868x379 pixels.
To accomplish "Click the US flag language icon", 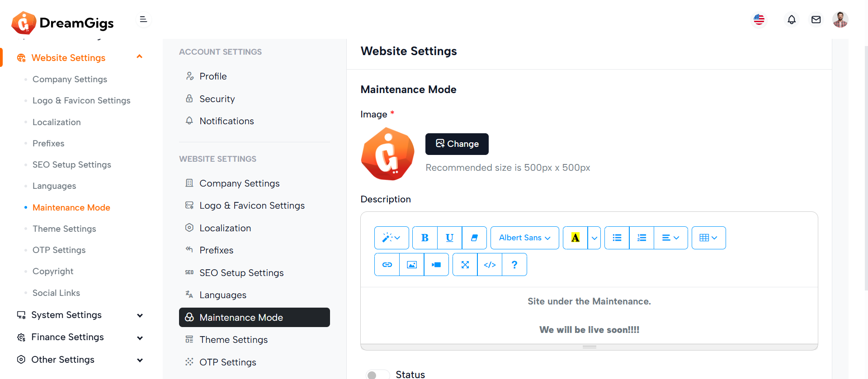I will 759,20.
